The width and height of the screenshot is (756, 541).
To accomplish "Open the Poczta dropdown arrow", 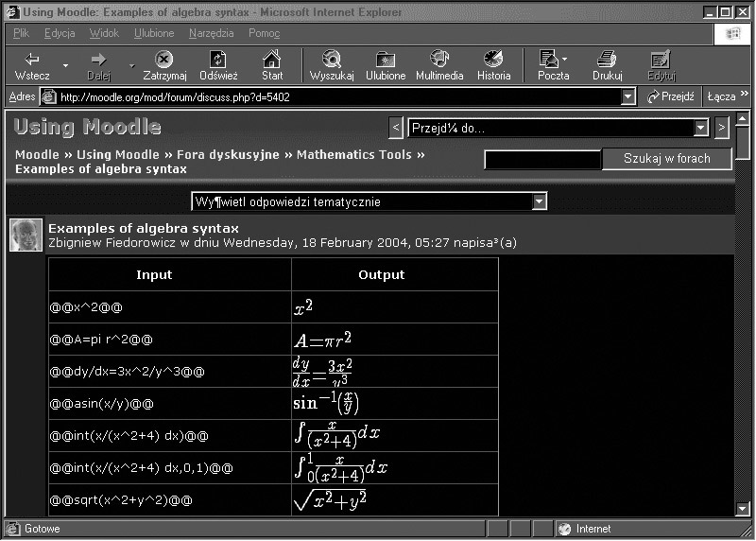I will (564, 60).
